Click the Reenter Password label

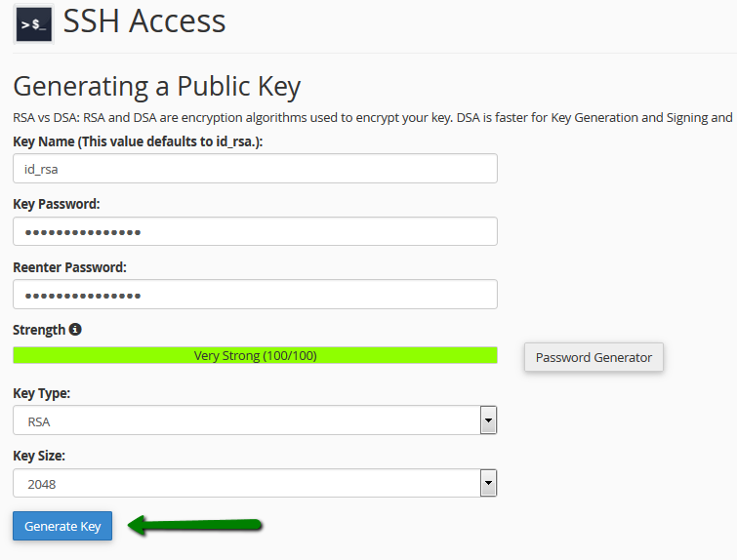click(69, 267)
